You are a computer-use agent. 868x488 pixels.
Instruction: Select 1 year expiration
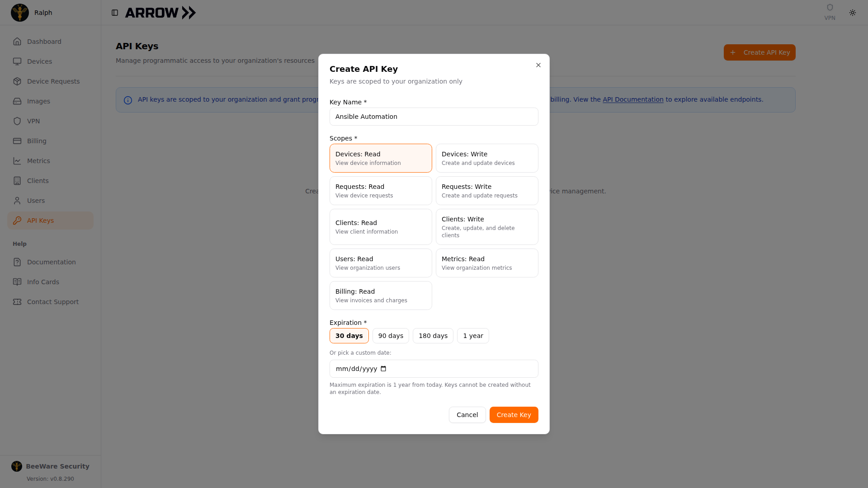(x=473, y=336)
